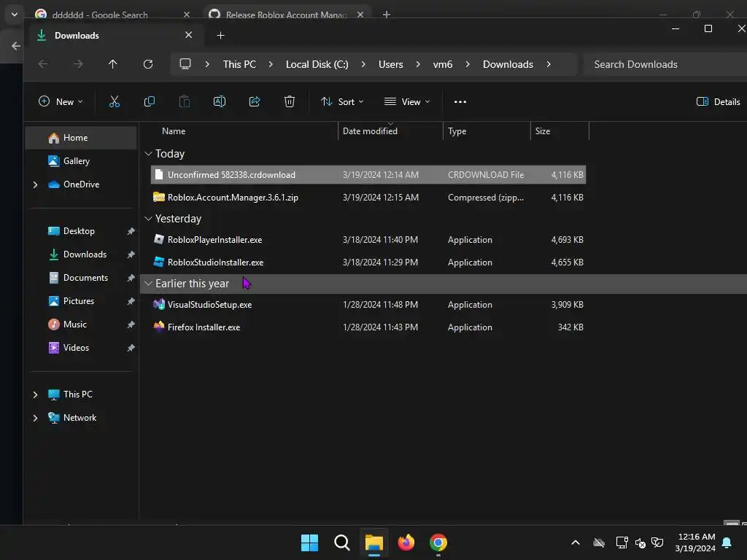Image resolution: width=747 pixels, height=560 pixels.
Task: Collapse the Today group
Action: click(x=148, y=153)
